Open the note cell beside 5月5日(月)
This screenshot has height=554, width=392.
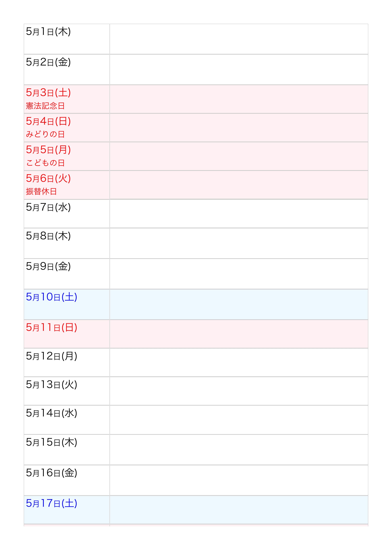click(238, 156)
